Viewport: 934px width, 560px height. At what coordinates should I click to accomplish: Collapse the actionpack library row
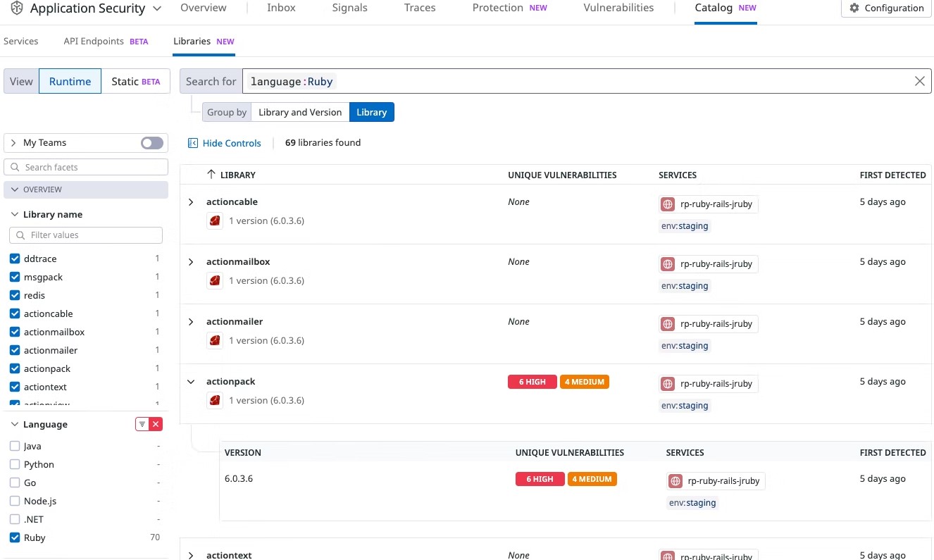191,382
